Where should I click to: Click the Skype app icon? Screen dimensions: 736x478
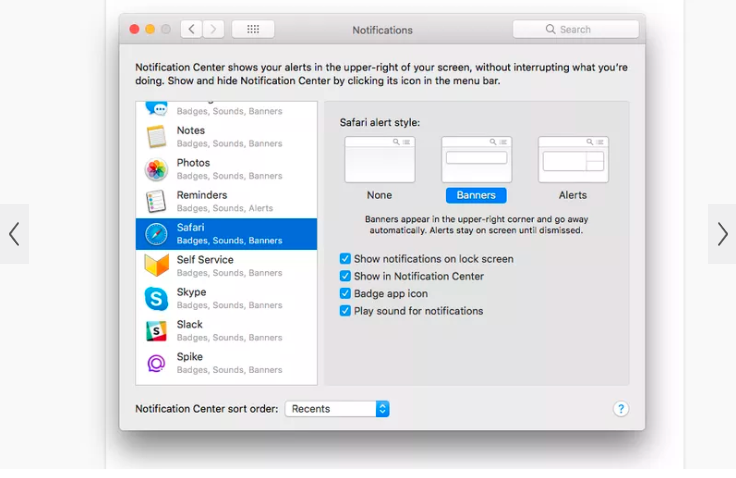156,299
